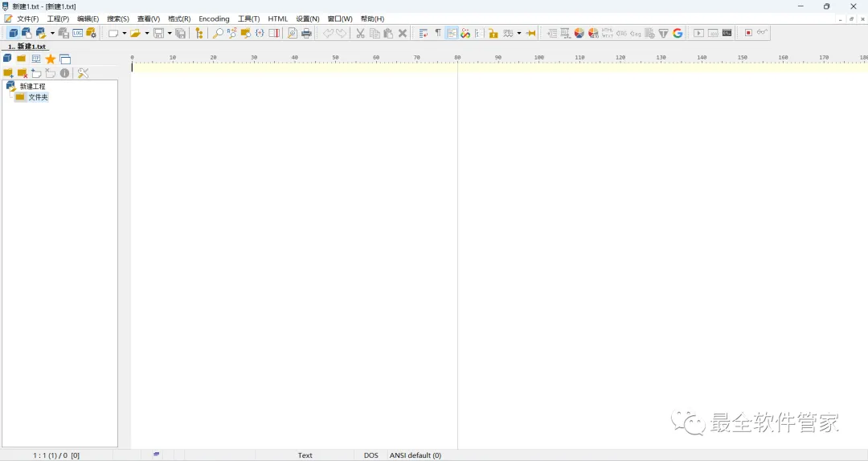Expand the Open file dropdown arrow
Screen dimensions: 868x461
tap(147, 33)
